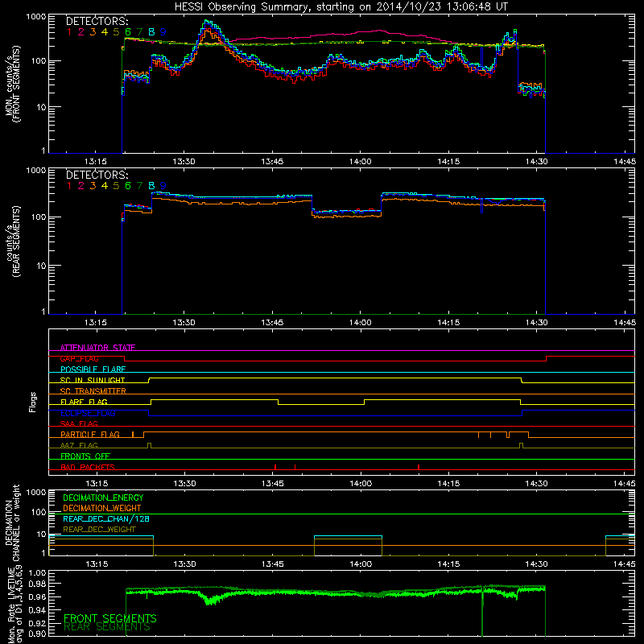Select detector 2 label in front segments legend
Image resolution: width=644 pixels, height=644 pixels.
tap(81, 32)
